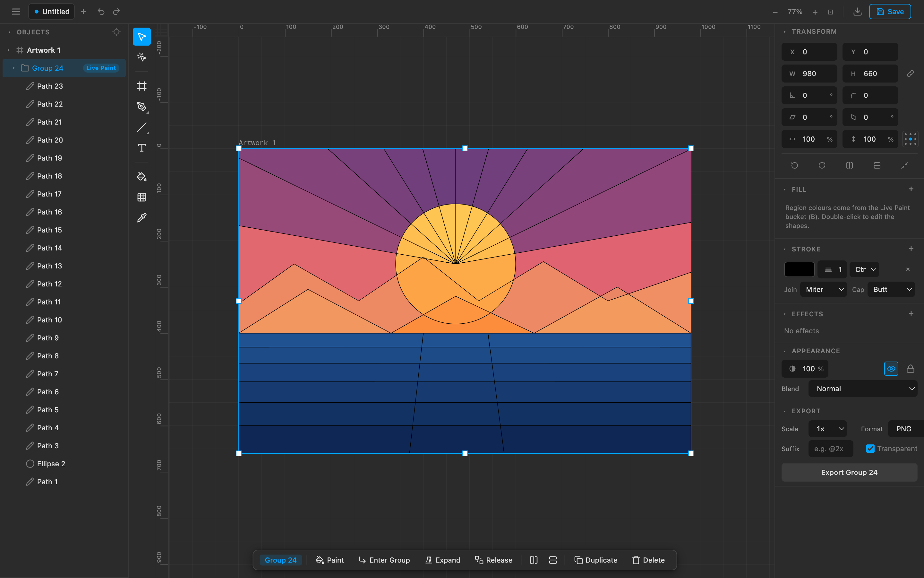Click the Undo arrow icon
The width and height of the screenshot is (924, 578).
pos(101,12)
